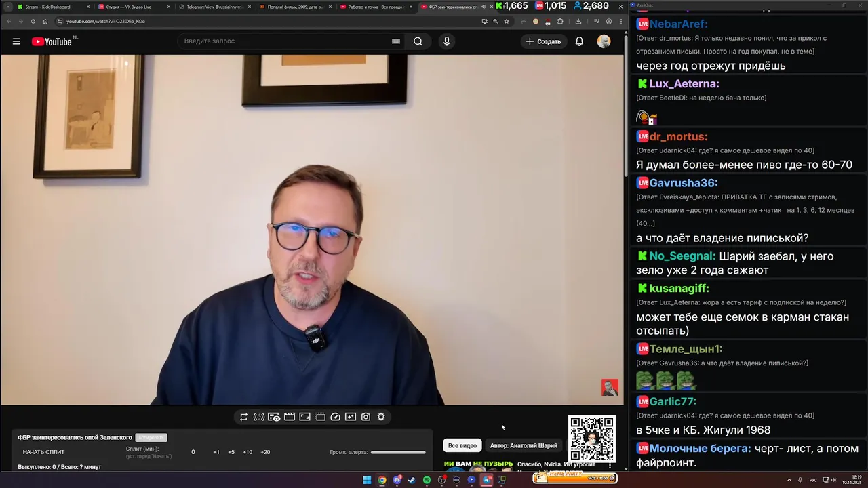Add +5 minutes to split
Screen dimensions: 868x488
[x=231, y=452]
